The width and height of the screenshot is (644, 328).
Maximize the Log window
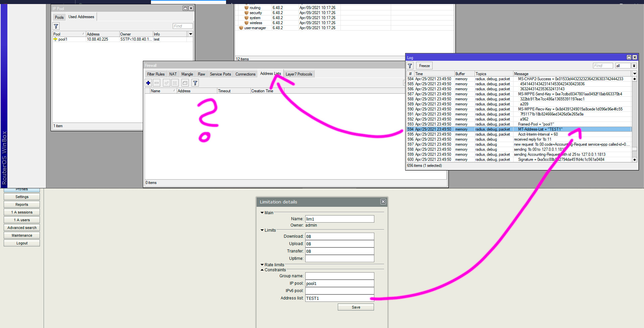pos(629,57)
